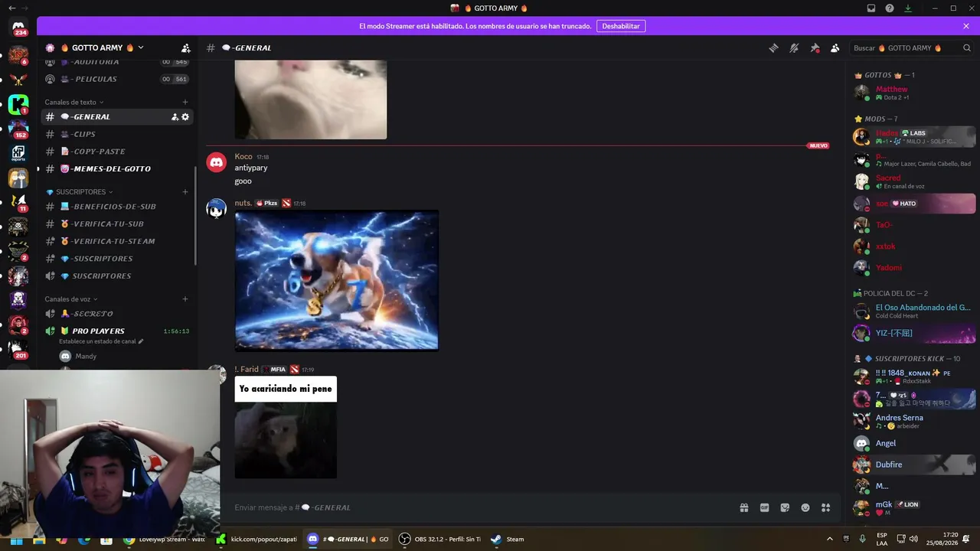Open the emoji picker icon

click(805, 507)
